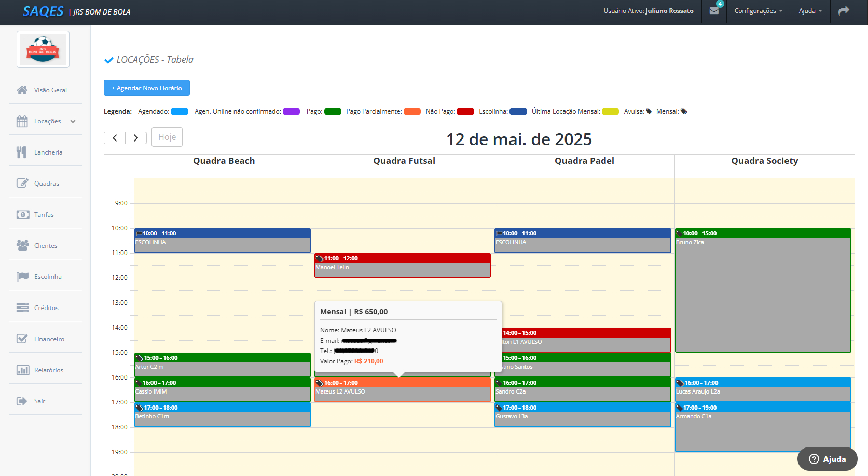
Task: Open the Configurações dropdown
Action: [x=758, y=11]
